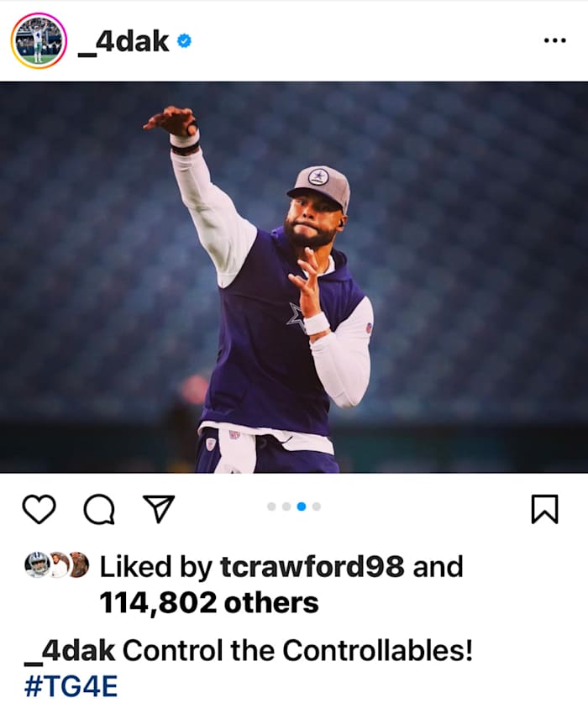Like the post with the heart icon
The height and width of the screenshot is (714, 588).
(x=39, y=509)
